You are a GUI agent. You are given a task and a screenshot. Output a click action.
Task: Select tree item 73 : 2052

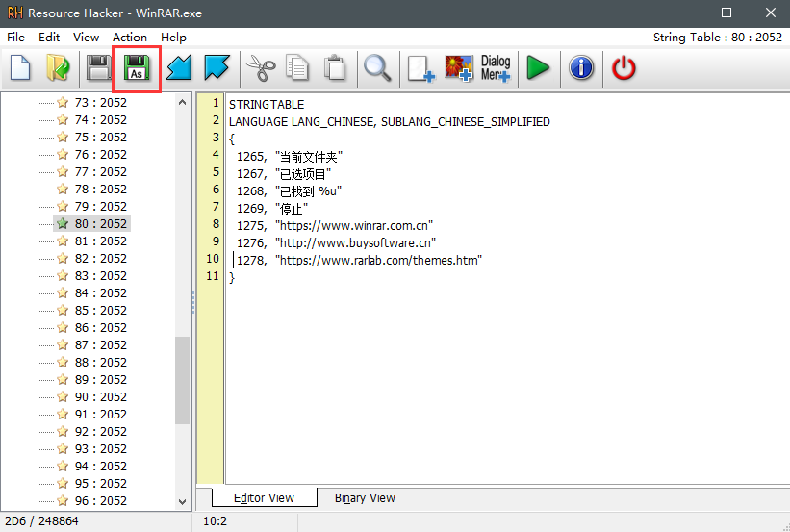(100, 102)
